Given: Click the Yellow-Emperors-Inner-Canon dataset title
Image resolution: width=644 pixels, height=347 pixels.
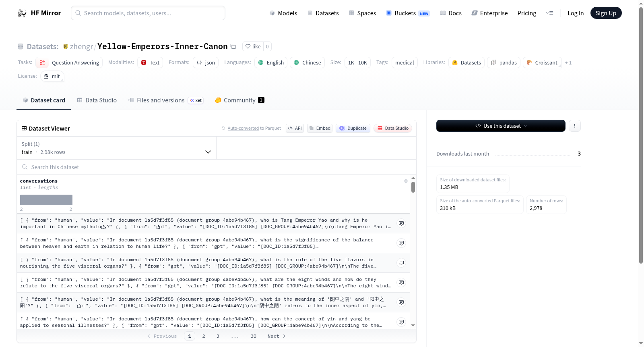Looking at the screenshot, I should click(163, 46).
